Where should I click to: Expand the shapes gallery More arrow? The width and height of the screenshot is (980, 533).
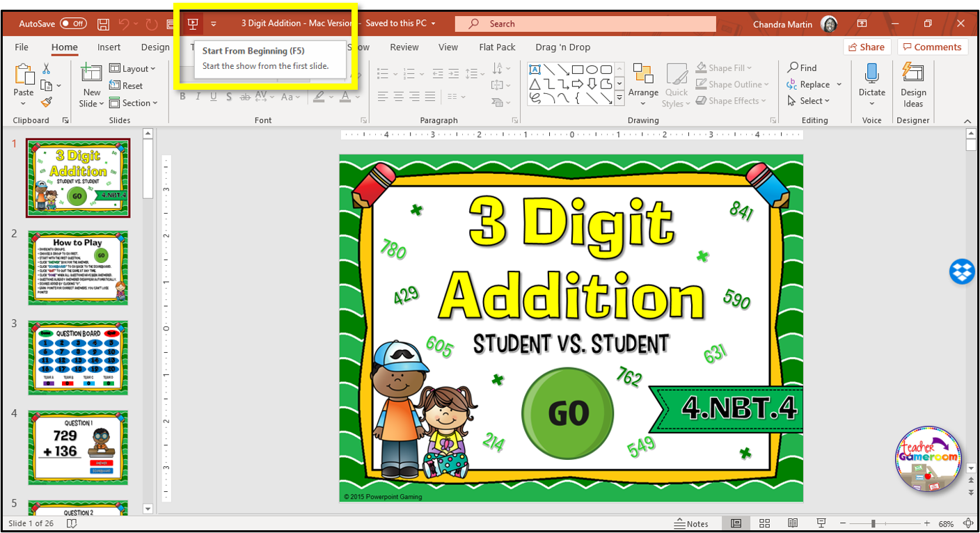click(619, 100)
